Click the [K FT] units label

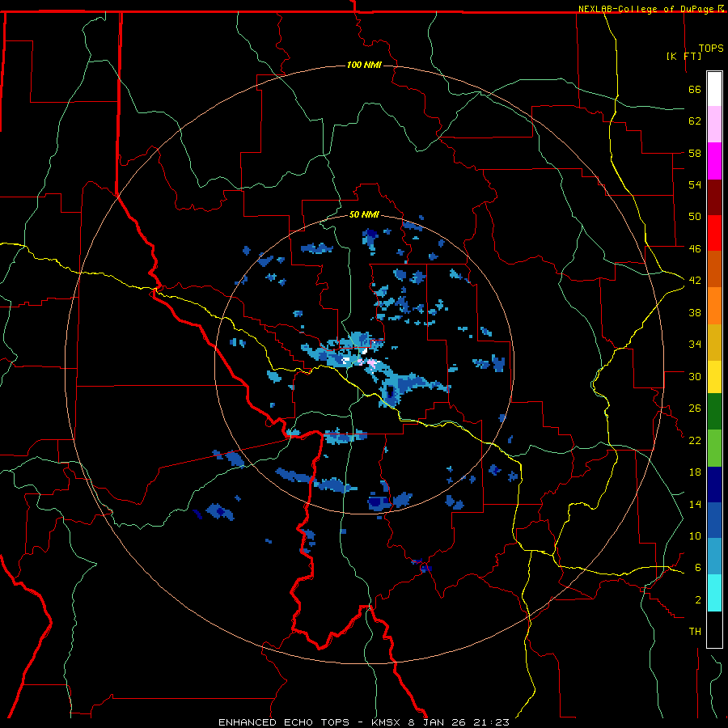click(x=684, y=56)
